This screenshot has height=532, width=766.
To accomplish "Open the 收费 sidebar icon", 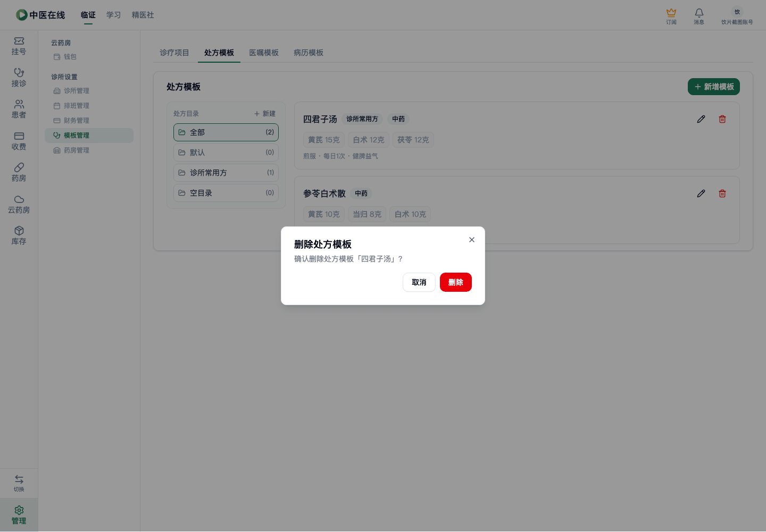I will (19, 141).
